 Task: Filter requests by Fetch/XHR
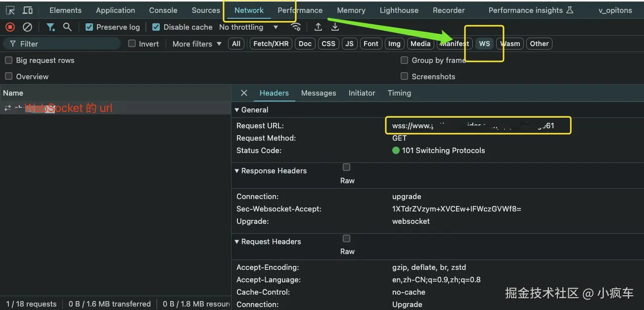[x=271, y=44]
